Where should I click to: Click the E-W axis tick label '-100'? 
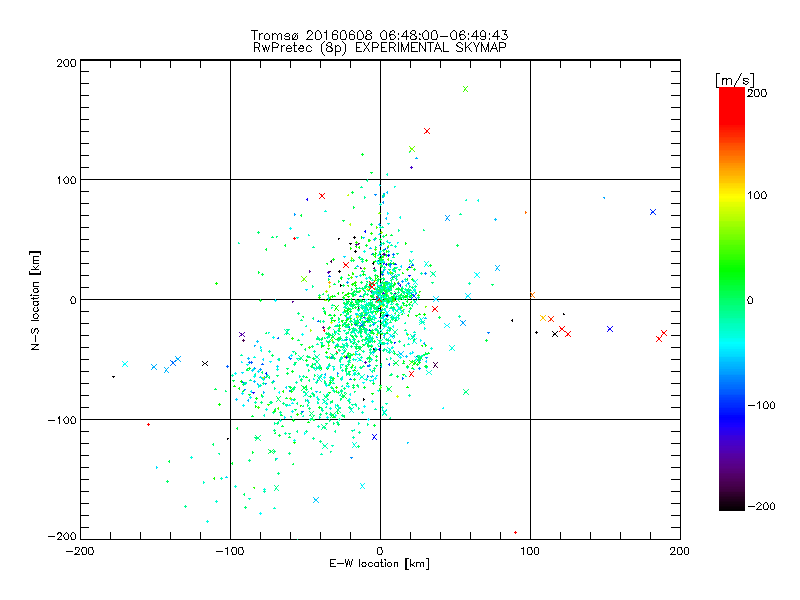pyautogui.click(x=230, y=551)
